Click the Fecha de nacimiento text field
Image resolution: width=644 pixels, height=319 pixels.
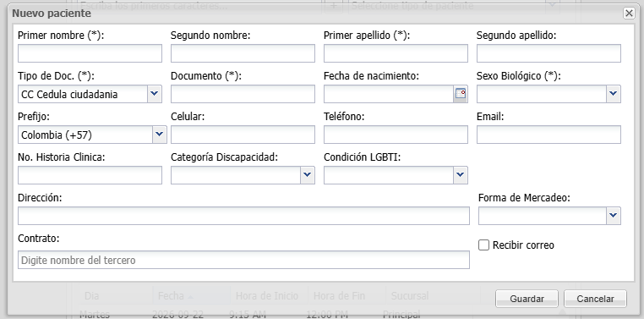(x=389, y=94)
